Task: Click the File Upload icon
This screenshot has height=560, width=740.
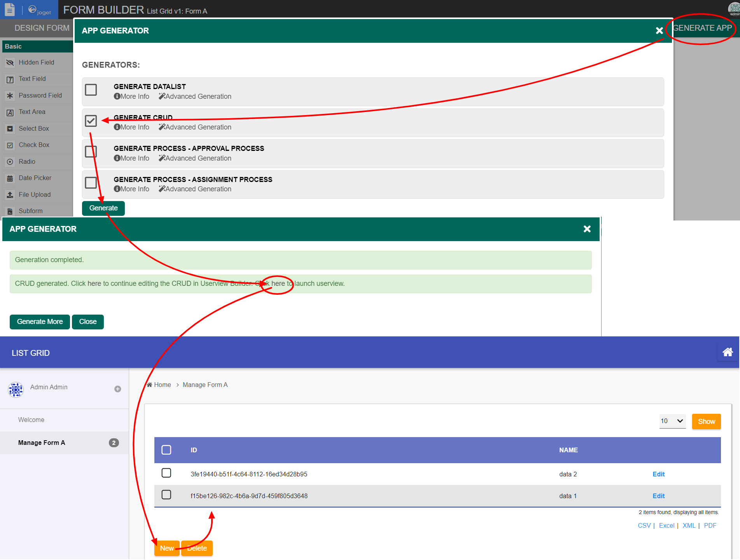Action: pyautogui.click(x=10, y=195)
